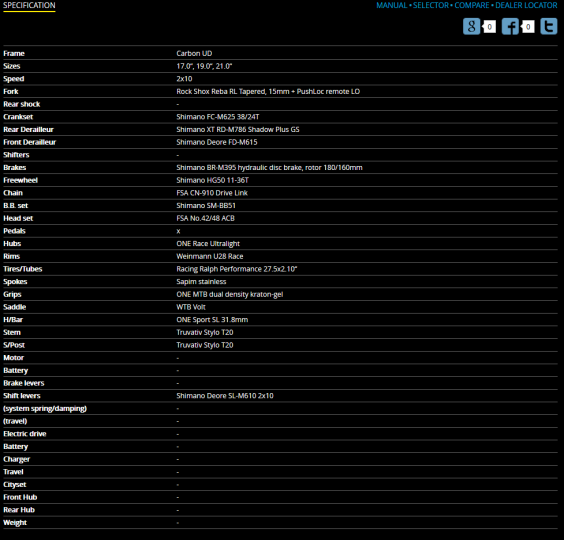This screenshot has width=564, height=540.
Task: Click the Weight row label
Action: [x=15, y=523]
